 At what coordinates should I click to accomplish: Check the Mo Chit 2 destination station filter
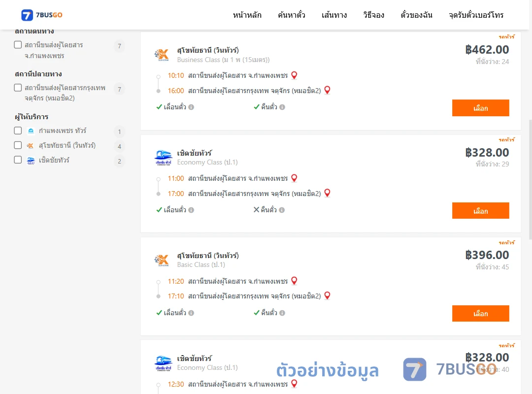(18, 88)
